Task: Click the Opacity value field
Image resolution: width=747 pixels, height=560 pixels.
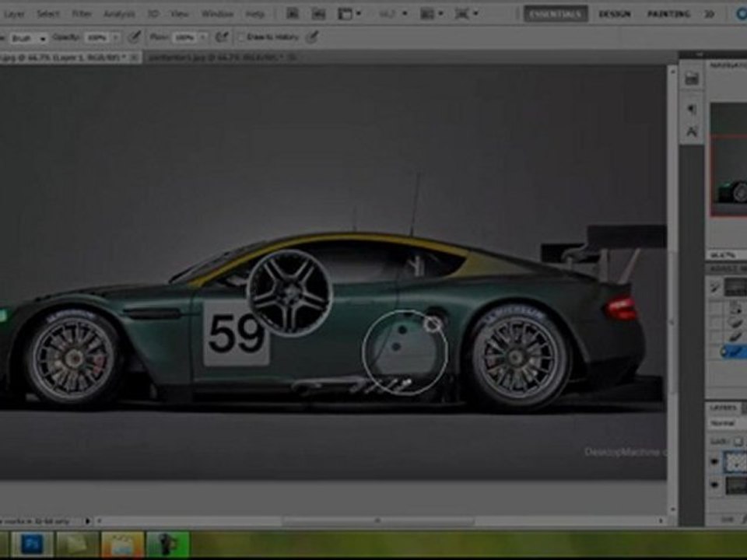Action: 96,37
